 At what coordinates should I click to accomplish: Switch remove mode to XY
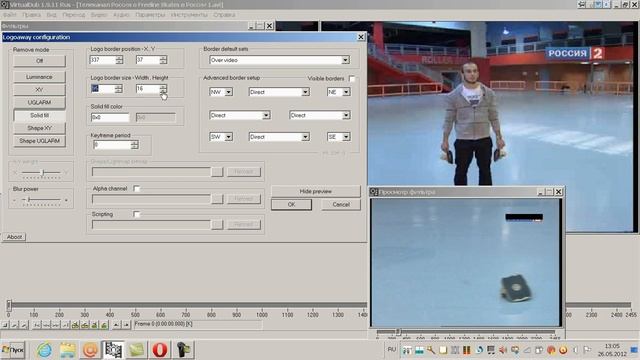tap(39, 89)
